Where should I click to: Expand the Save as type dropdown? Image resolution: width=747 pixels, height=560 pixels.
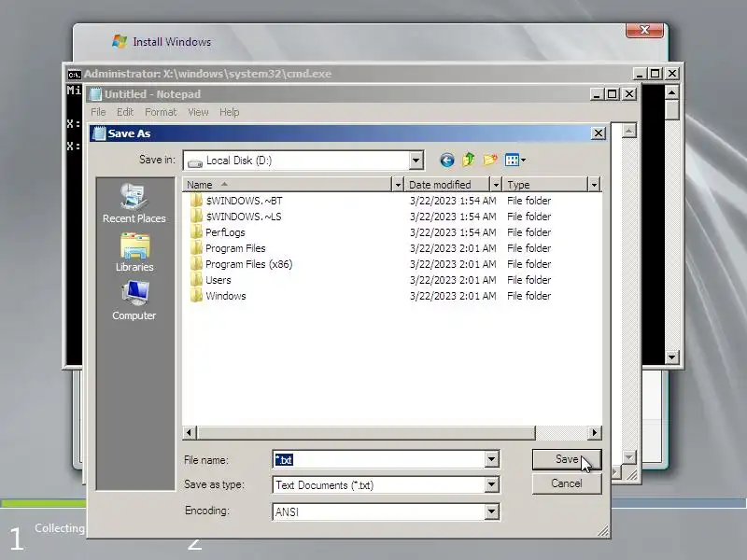click(x=492, y=485)
